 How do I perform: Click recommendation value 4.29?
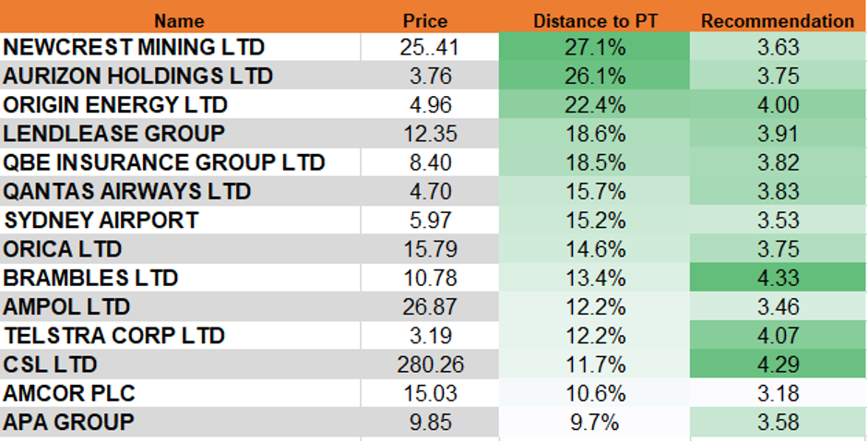click(778, 364)
